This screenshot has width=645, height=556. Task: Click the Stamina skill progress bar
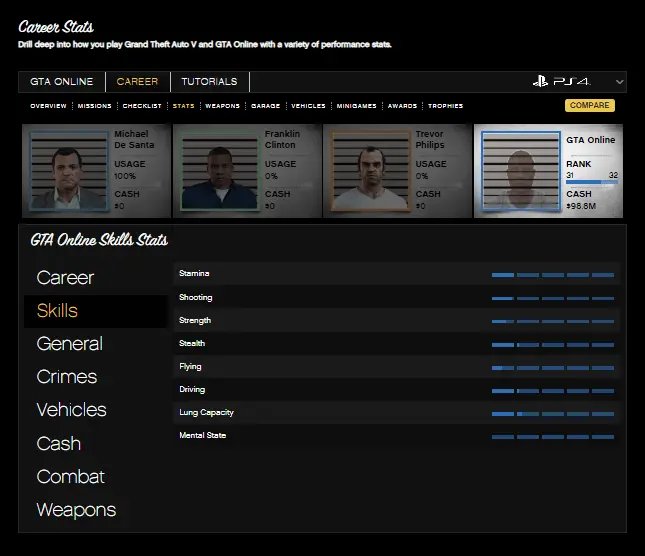(x=552, y=274)
